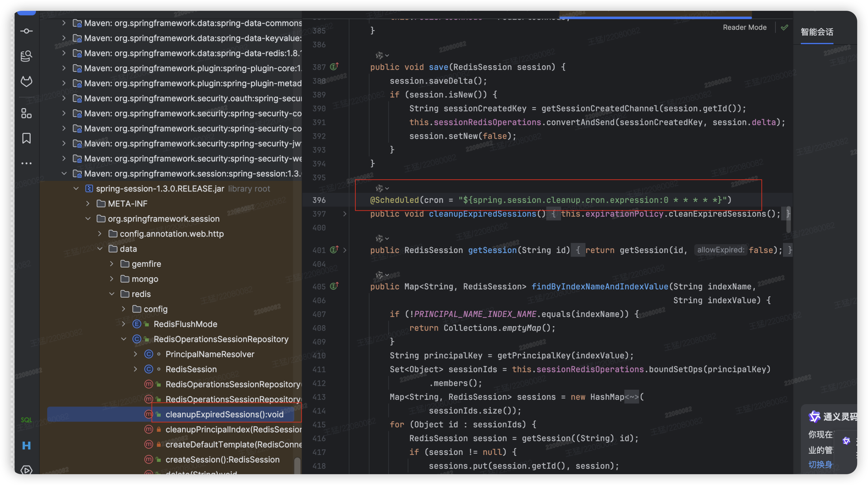This screenshot has height=485, width=868.
Task: Open the GitLab tool window icon
Action: 26,81
